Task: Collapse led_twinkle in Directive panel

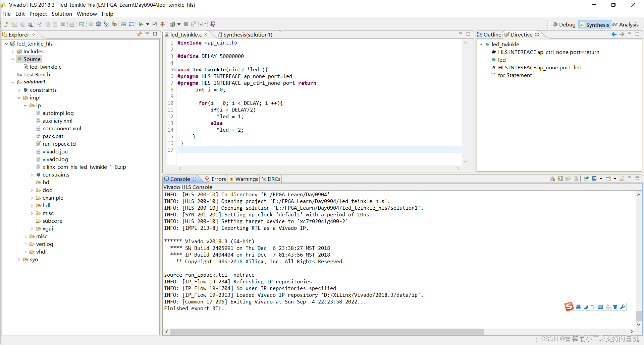Action: pyautogui.click(x=481, y=44)
